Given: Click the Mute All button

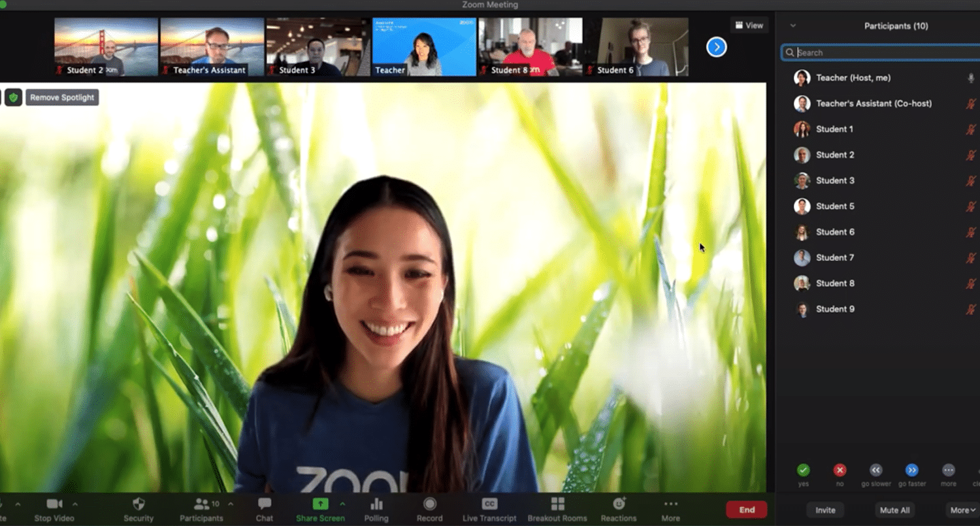Looking at the screenshot, I should pos(894,510).
